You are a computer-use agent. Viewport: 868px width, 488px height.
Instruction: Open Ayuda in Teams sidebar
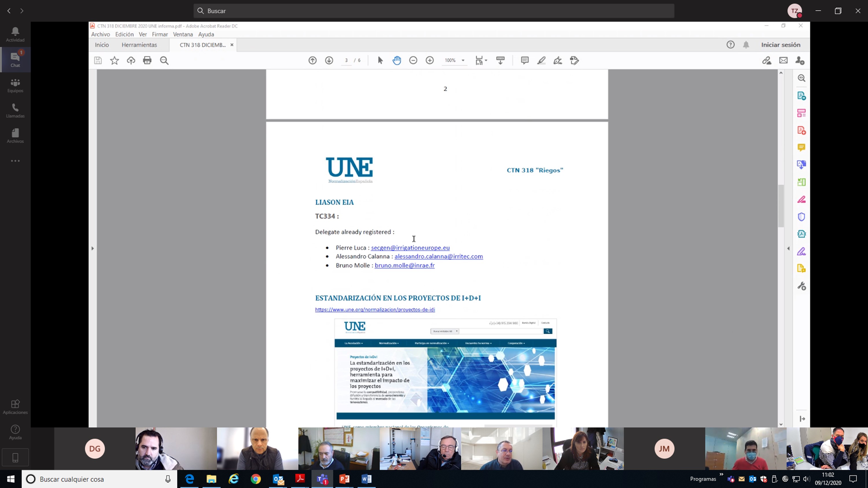click(x=15, y=432)
